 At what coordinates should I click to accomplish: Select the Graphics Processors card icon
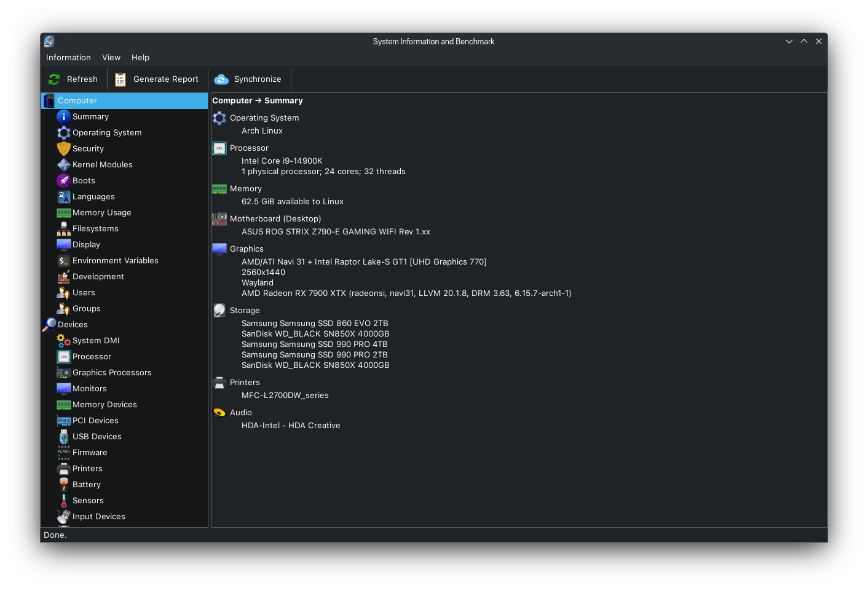63,372
